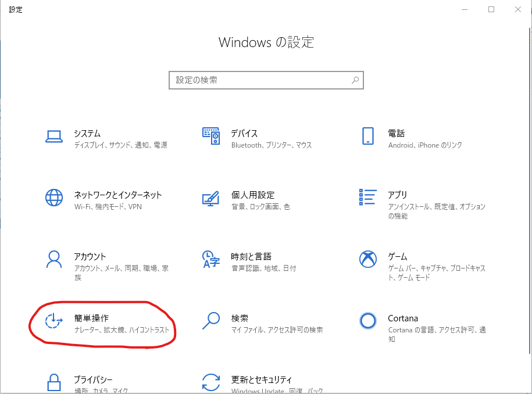Open the 個人用設定 paintbrush icon

tap(210, 198)
